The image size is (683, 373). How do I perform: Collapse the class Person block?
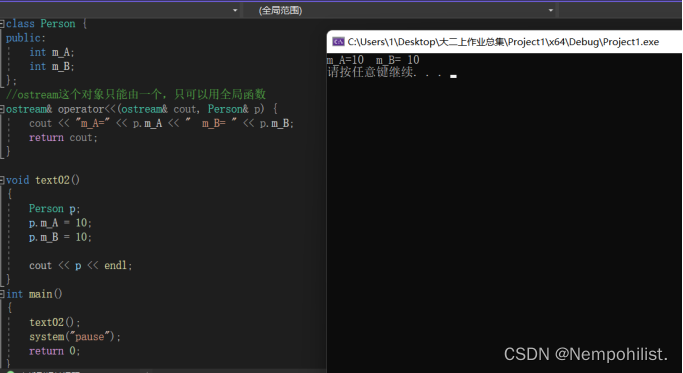pos(2,24)
